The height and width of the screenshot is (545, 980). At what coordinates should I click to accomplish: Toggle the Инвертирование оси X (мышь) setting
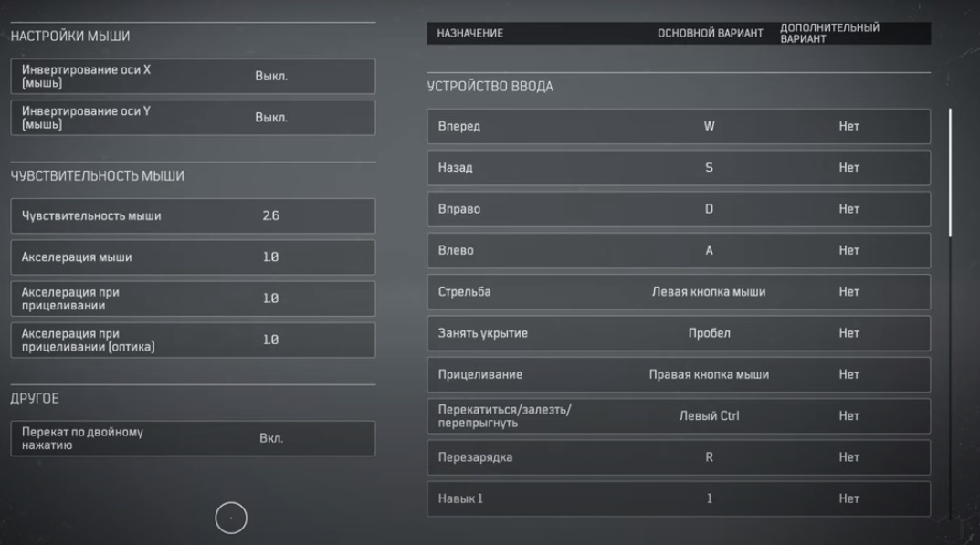(270, 77)
